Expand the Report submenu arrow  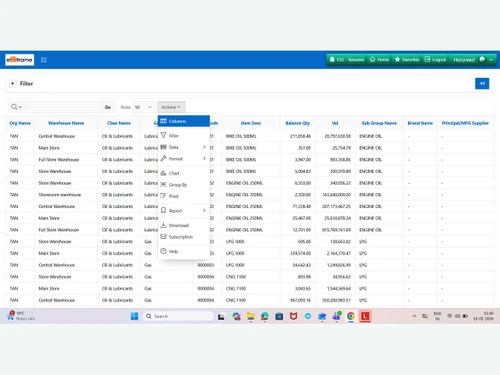pos(204,211)
